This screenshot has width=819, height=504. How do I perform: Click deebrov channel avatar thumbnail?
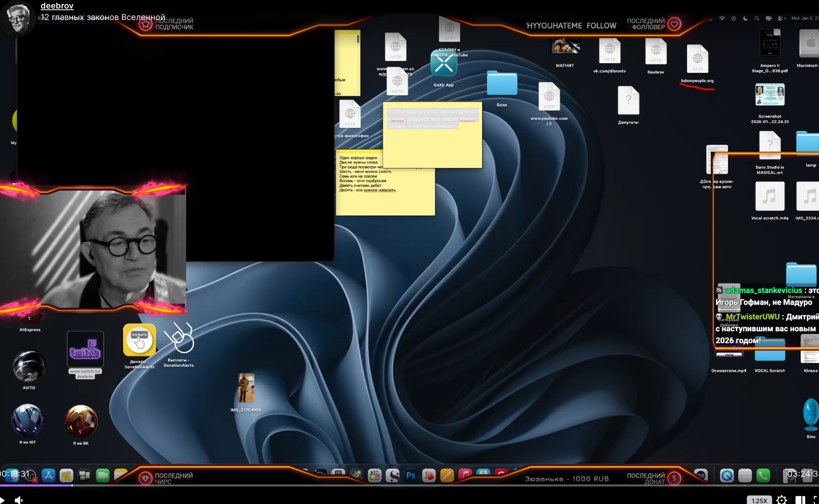point(18,18)
